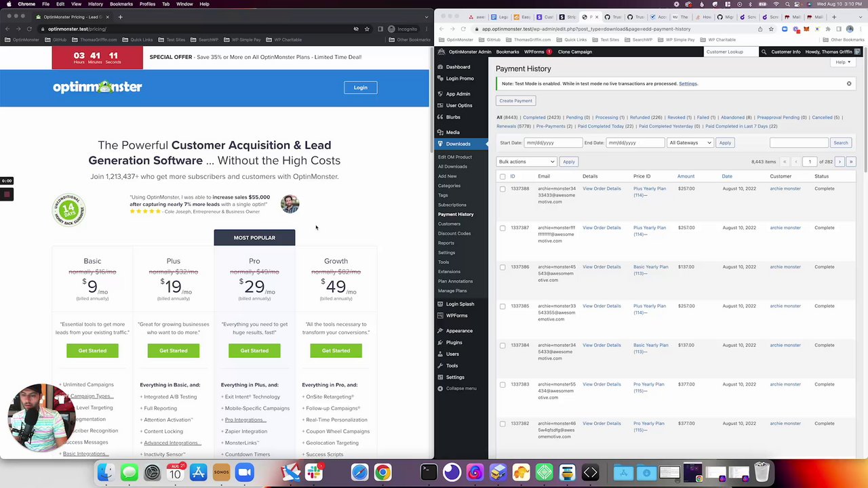The height and width of the screenshot is (488, 868).
Task: Select the checkbox for payment 1337384
Action: click(502, 346)
